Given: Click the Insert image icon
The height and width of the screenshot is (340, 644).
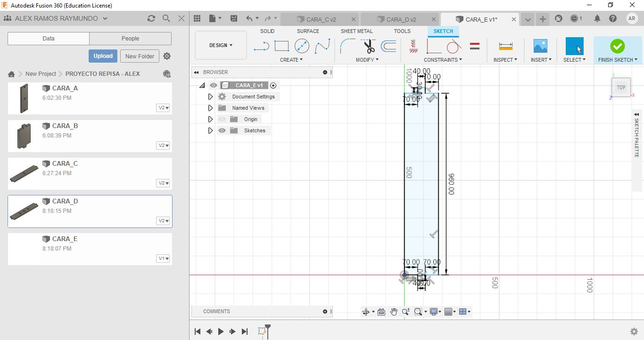Looking at the screenshot, I should [540, 46].
